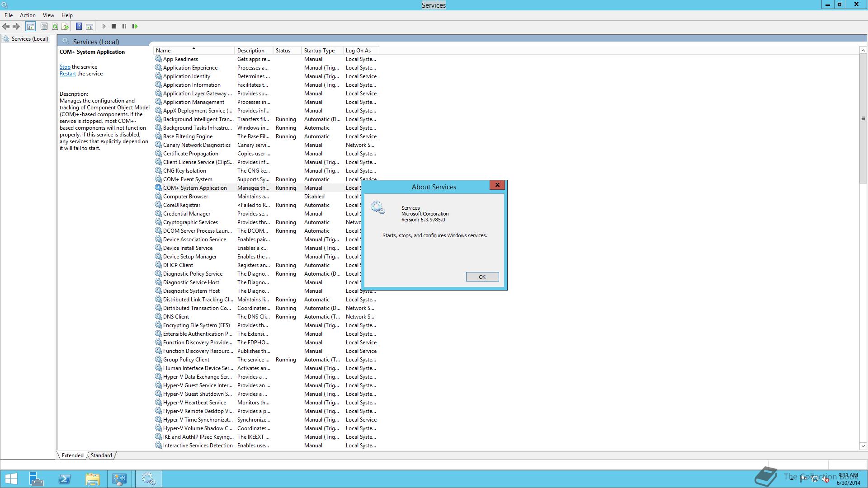Select the Application Information service
This screenshot has width=868, height=488.
266,84
